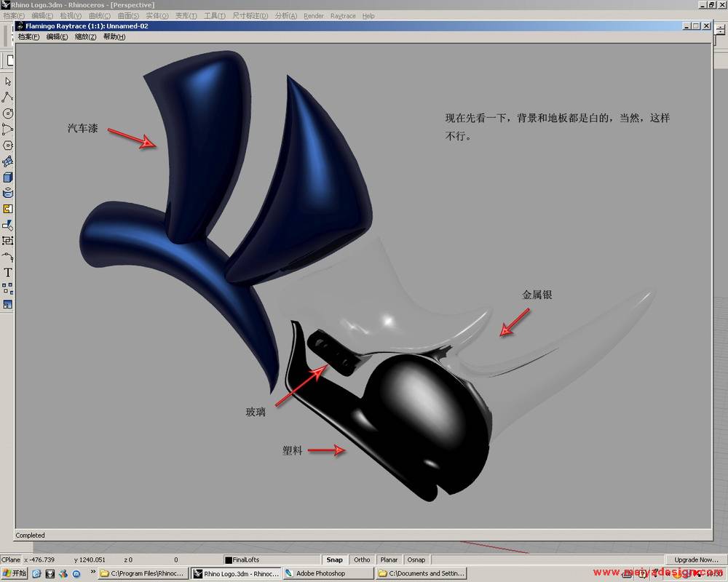Click the z 0 coordinate readout
Screen dimensions: 728x582
coord(129,559)
